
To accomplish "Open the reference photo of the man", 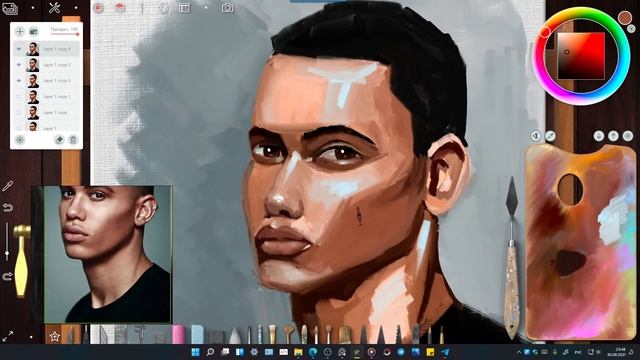I will 108,254.
